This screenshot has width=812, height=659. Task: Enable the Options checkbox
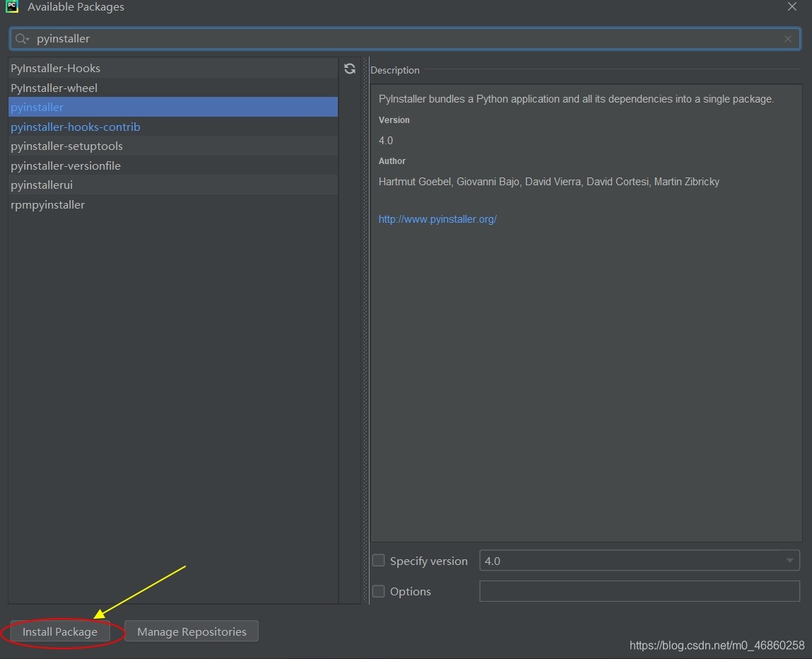pyautogui.click(x=379, y=591)
